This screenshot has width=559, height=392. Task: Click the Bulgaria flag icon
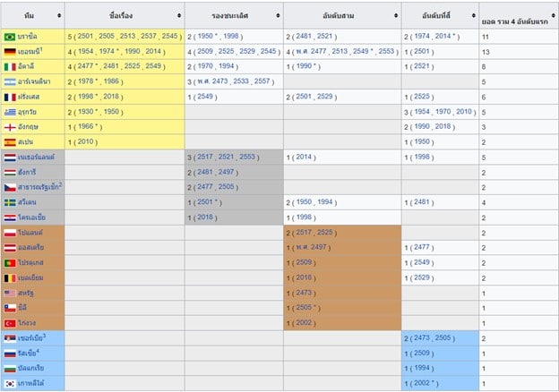click(10, 369)
